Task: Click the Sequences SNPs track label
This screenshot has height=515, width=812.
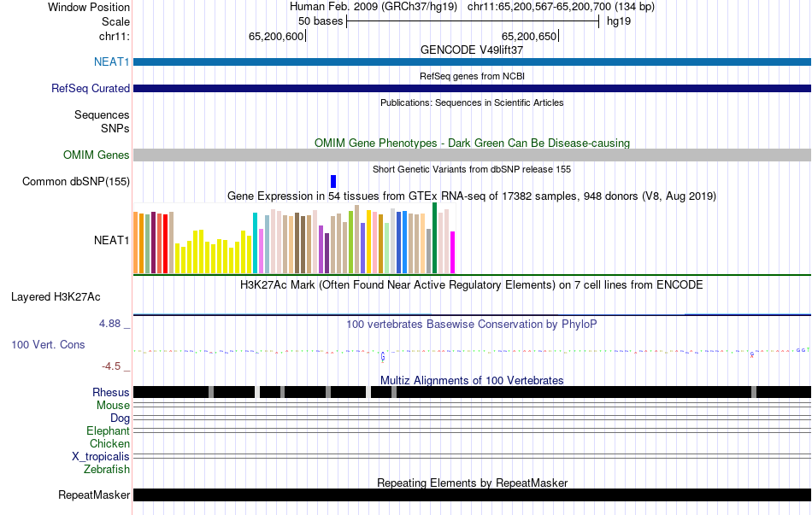Action: point(102,121)
